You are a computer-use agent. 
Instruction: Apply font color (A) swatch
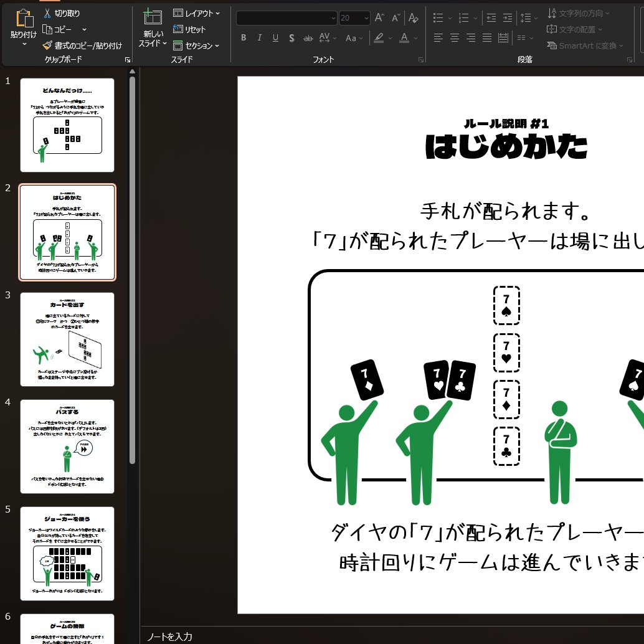(x=405, y=38)
